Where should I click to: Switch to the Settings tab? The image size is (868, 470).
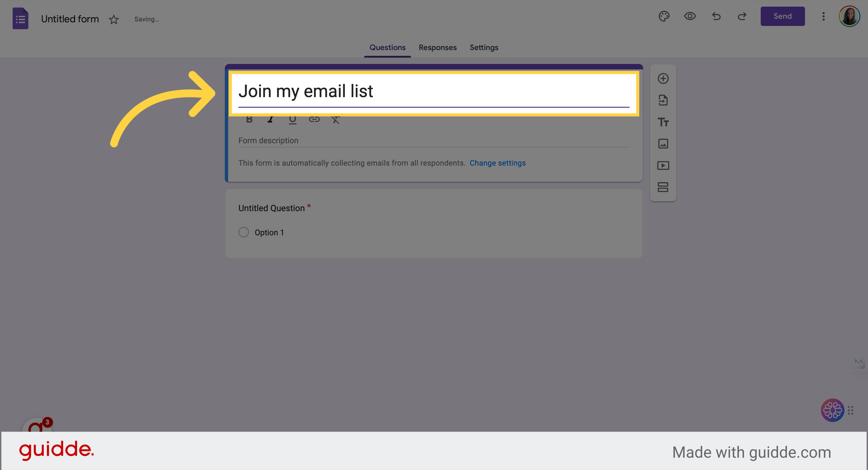484,48
